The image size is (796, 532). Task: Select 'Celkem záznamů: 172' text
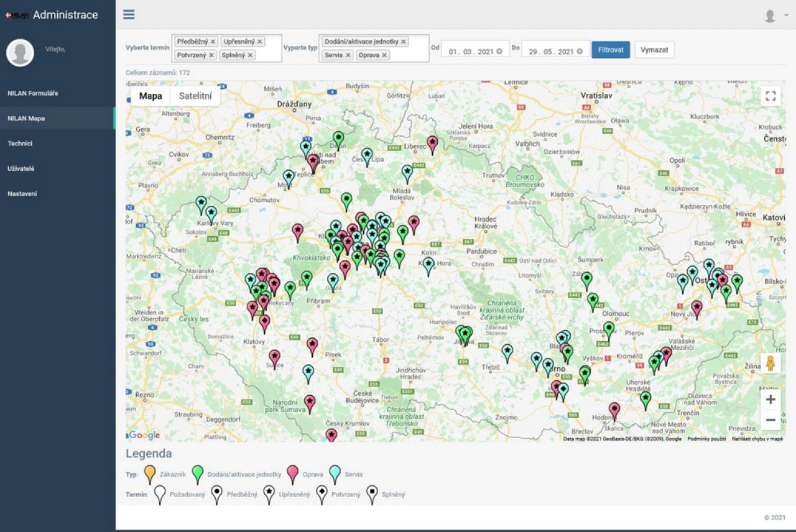click(x=158, y=73)
